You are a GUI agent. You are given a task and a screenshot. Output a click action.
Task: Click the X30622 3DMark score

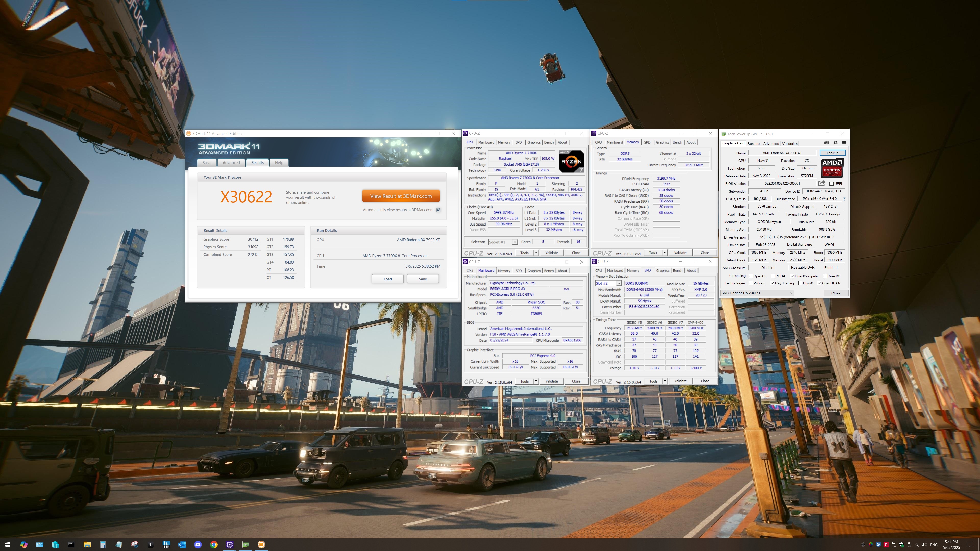pyautogui.click(x=246, y=197)
